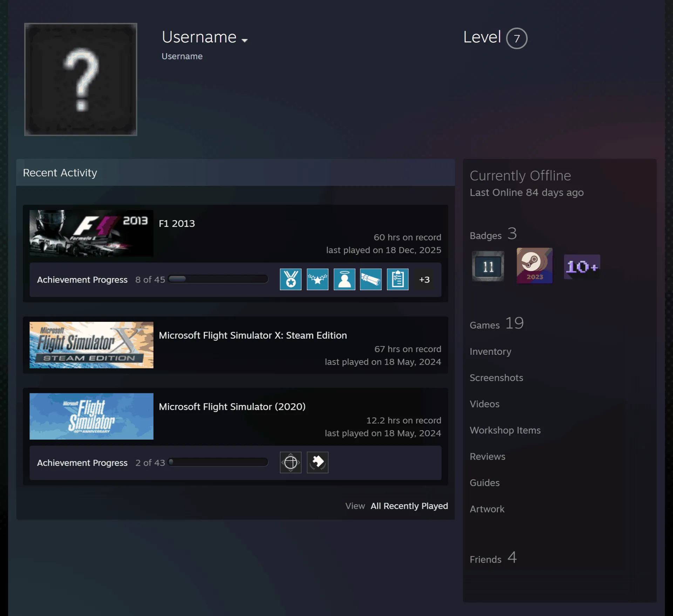673x616 pixels.
Task: Open the clipboard checklist achievement icon
Action: click(x=397, y=279)
